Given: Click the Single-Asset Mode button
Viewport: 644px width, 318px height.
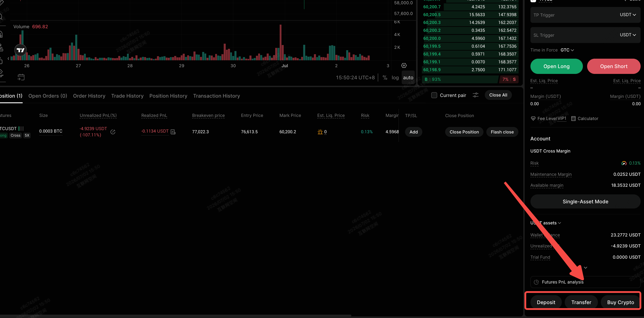Looking at the screenshot, I should tap(585, 202).
